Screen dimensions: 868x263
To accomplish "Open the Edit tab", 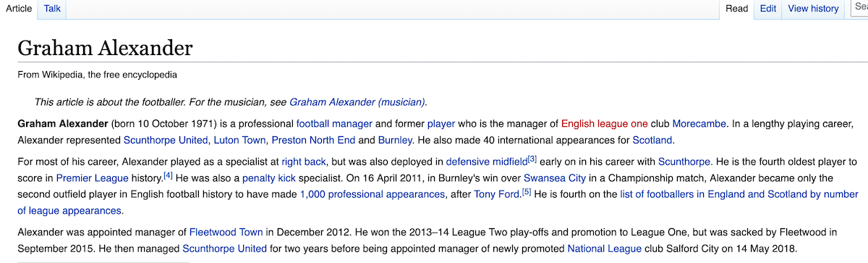I will point(767,9).
